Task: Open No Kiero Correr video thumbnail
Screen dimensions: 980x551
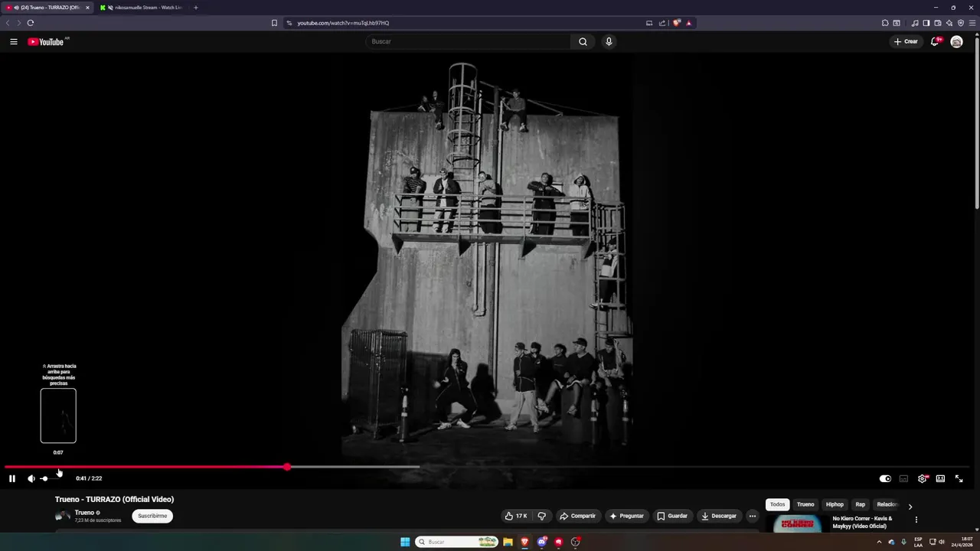Action: point(797,523)
